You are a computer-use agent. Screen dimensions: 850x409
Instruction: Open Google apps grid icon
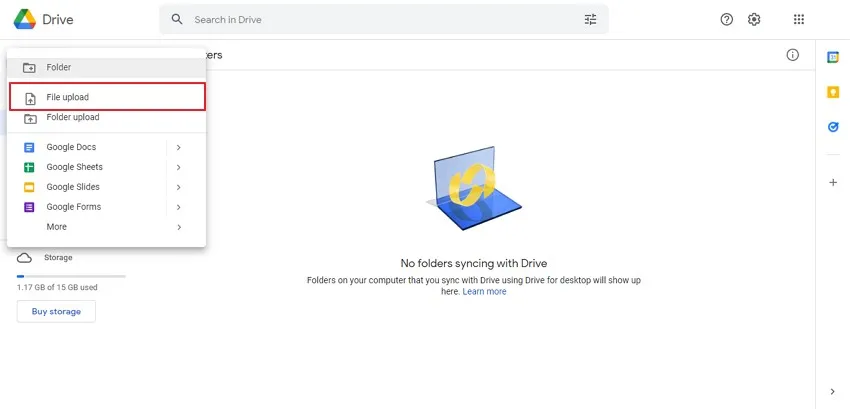click(x=799, y=20)
